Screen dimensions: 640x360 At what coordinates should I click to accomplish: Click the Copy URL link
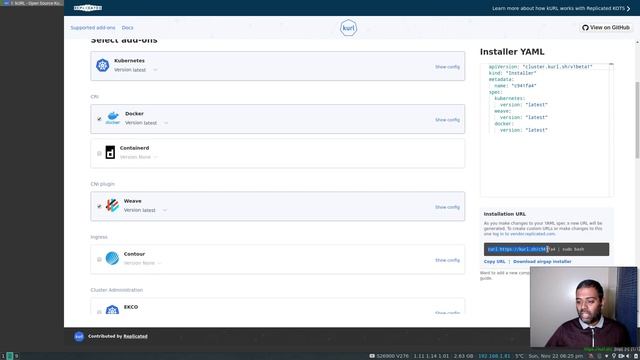494,262
